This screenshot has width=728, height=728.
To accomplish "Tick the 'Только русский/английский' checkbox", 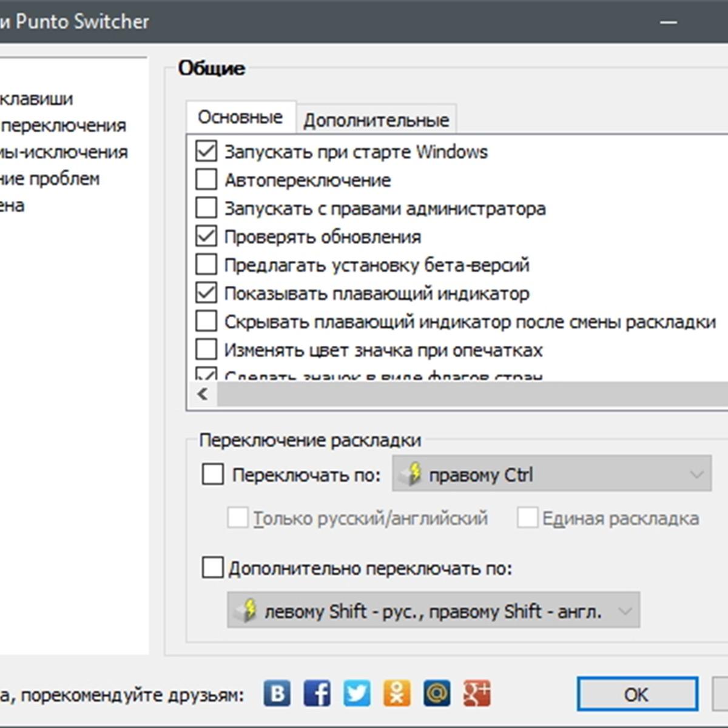I will 237,518.
